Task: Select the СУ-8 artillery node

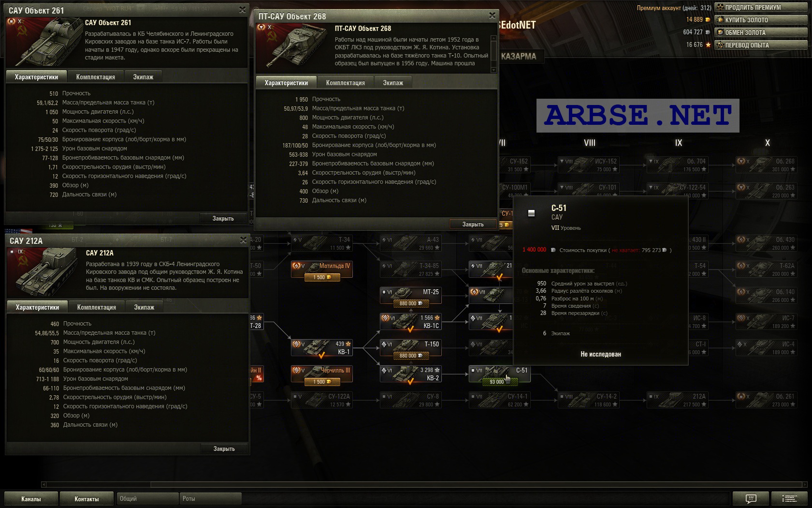Action: (x=411, y=400)
